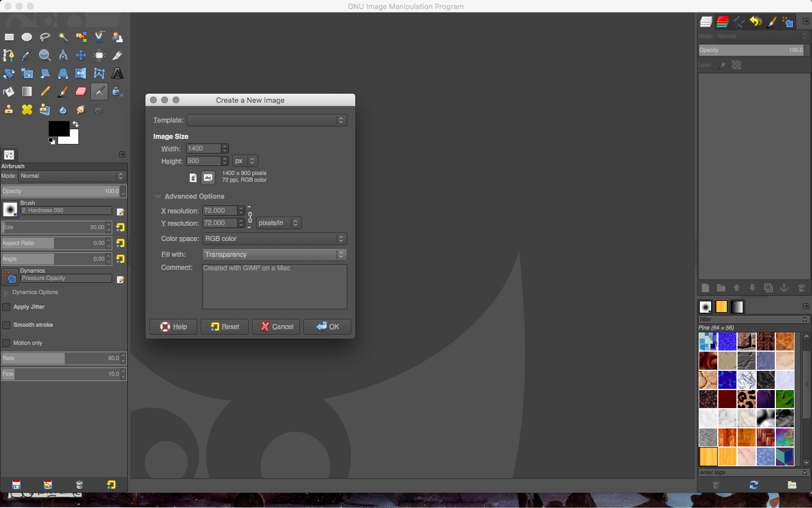Select the Tool Options tab
Screen dimensions: 812x508
[x=9, y=155]
